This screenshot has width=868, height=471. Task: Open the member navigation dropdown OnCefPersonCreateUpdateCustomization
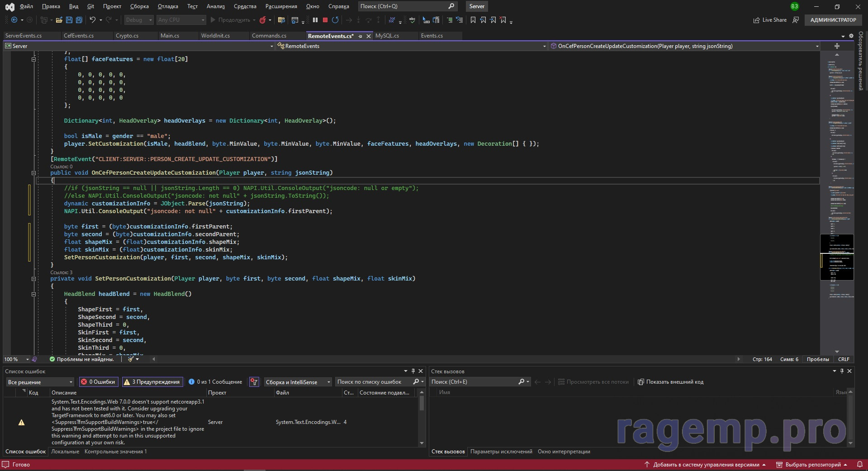tap(684, 46)
